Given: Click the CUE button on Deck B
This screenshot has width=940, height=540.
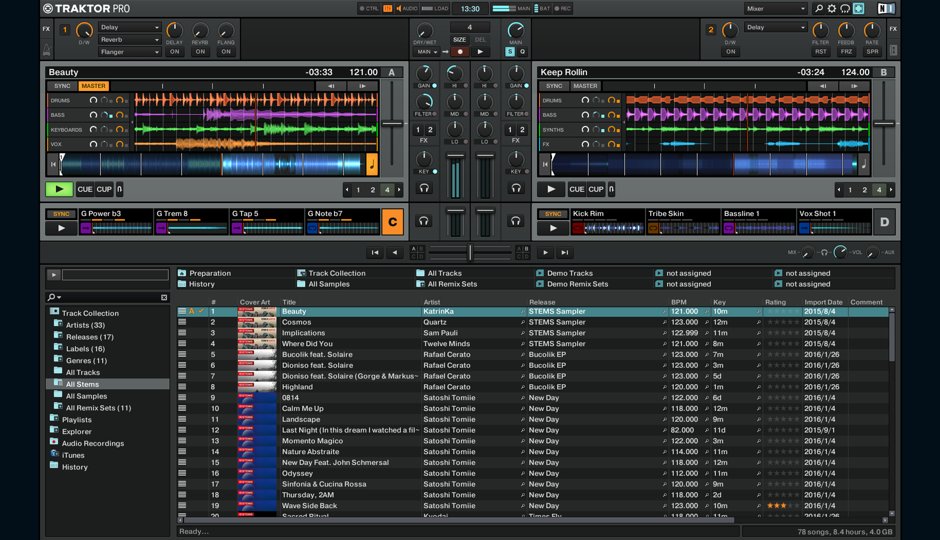Looking at the screenshot, I should coord(577,189).
